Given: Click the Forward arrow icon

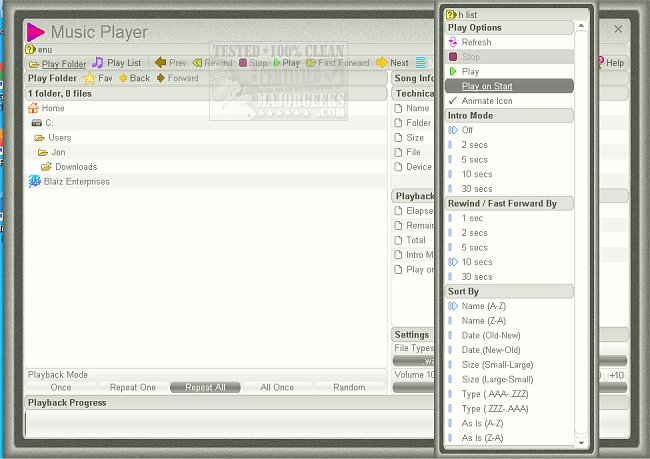Looking at the screenshot, I should pos(161,78).
